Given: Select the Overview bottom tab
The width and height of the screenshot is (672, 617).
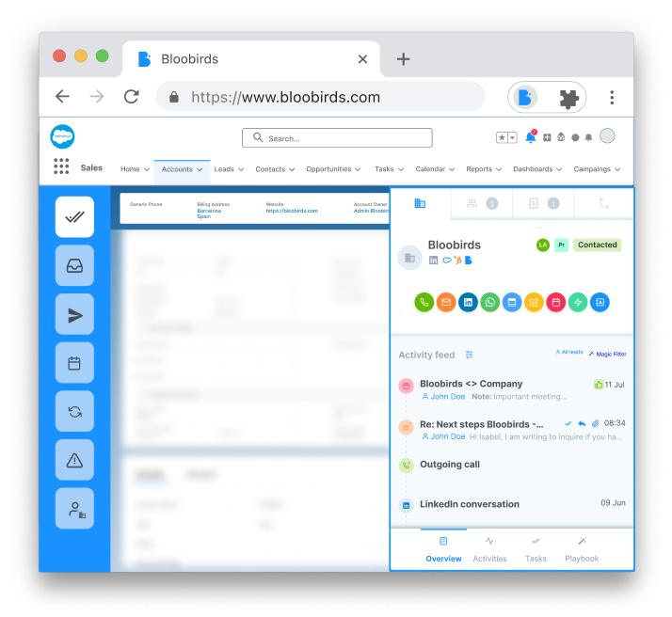Looking at the screenshot, I should [443, 550].
